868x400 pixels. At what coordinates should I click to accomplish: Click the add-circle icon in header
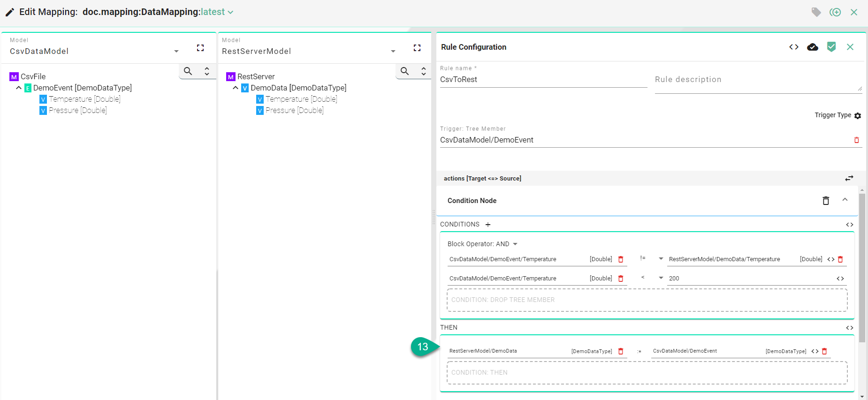pos(835,12)
